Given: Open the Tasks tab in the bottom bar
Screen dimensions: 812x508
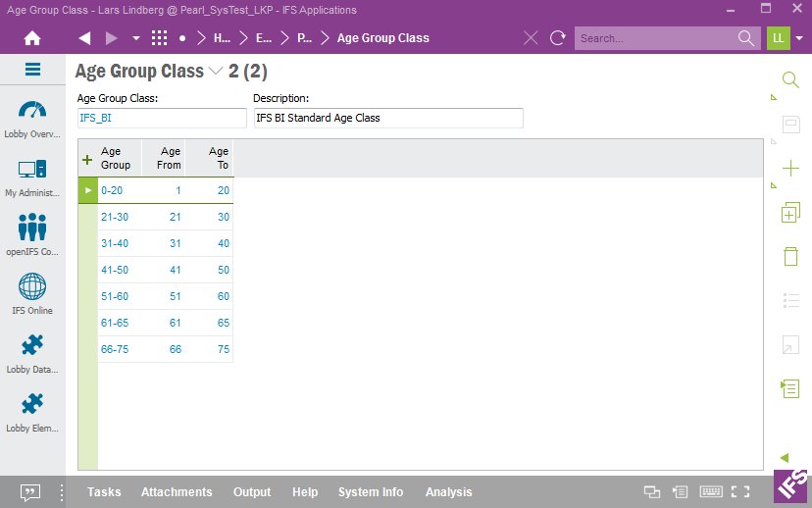Looking at the screenshot, I should tap(104, 492).
